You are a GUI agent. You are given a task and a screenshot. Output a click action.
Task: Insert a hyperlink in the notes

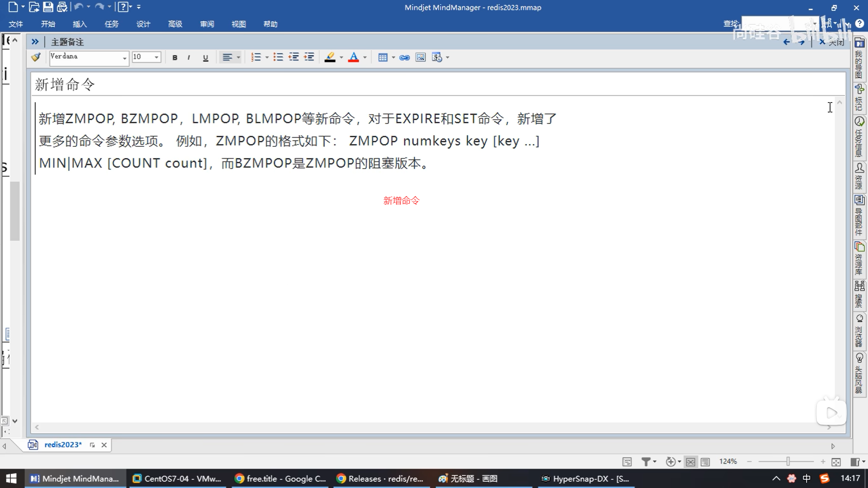coord(405,57)
